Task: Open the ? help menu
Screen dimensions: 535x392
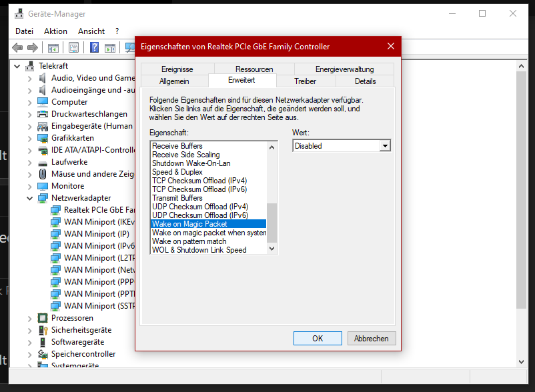Action: [x=117, y=31]
